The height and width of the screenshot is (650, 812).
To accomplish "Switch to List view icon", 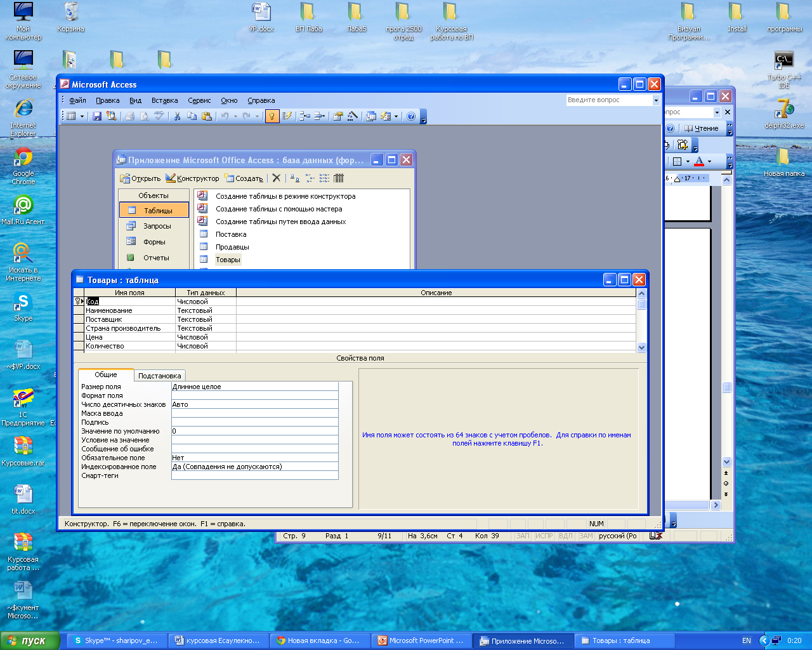I will tap(324, 178).
